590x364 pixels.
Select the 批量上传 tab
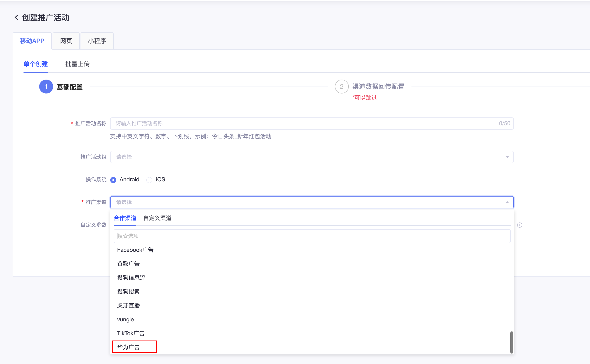point(77,64)
